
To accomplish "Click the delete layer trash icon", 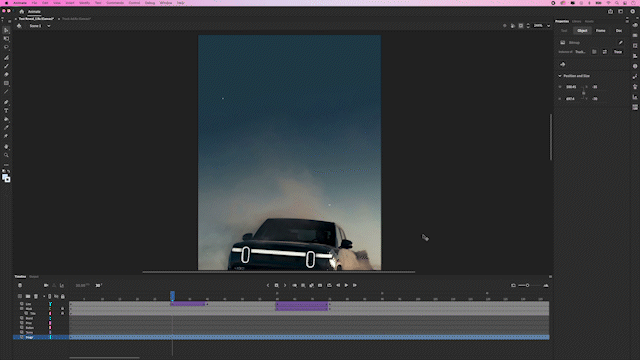I will point(36,296).
